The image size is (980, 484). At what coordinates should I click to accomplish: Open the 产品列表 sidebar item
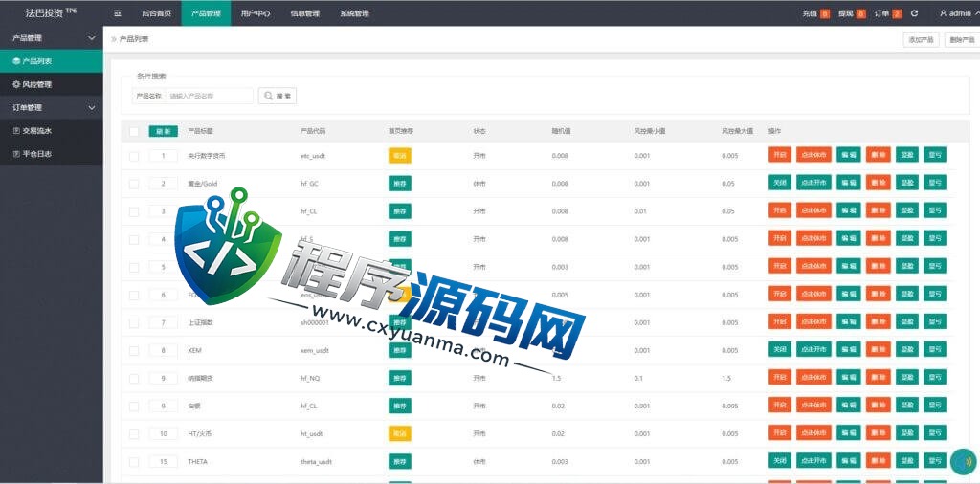(x=52, y=61)
